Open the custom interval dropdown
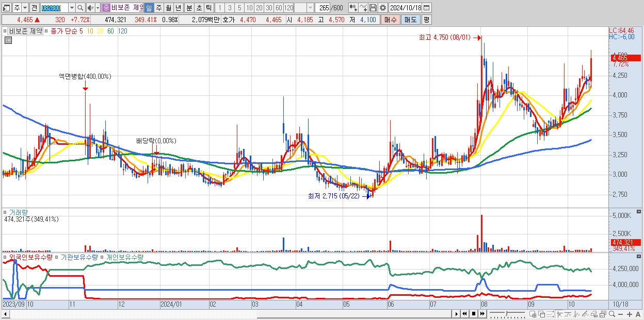 [x=310, y=8]
